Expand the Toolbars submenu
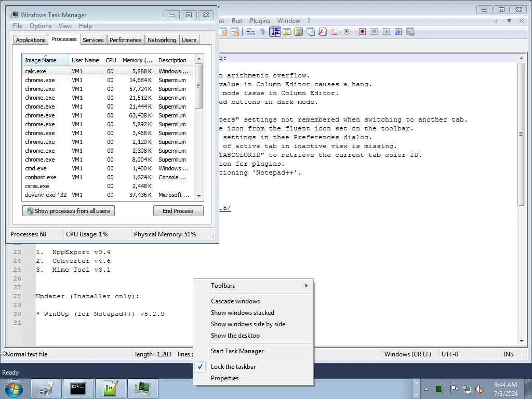Screen dimensions: 532x399 click(x=253, y=286)
